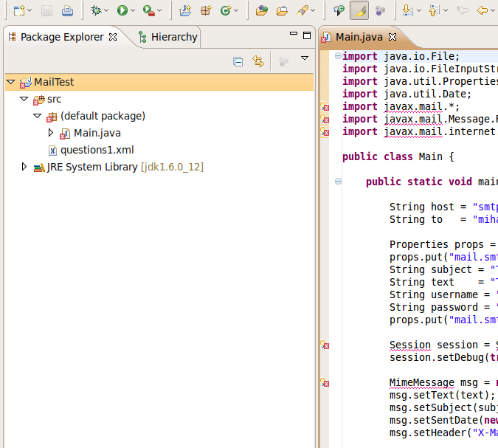Image resolution: width=498 pixels, height=448 pixels.
Task: Open dropdown next to Previous Annotation icon
Action: 446,11
